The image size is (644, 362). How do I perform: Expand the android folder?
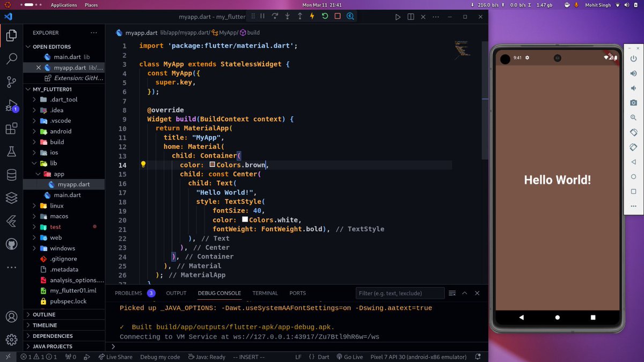(64, 131)
